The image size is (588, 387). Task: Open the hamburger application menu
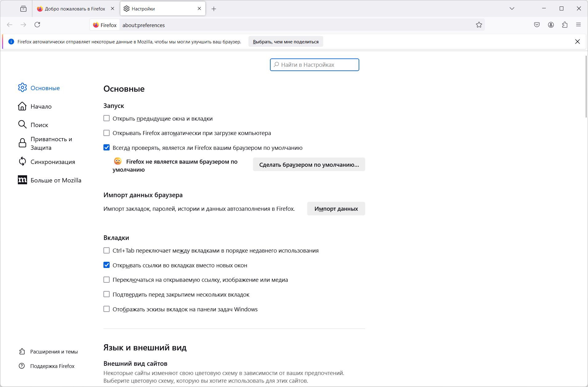[578, 25]
